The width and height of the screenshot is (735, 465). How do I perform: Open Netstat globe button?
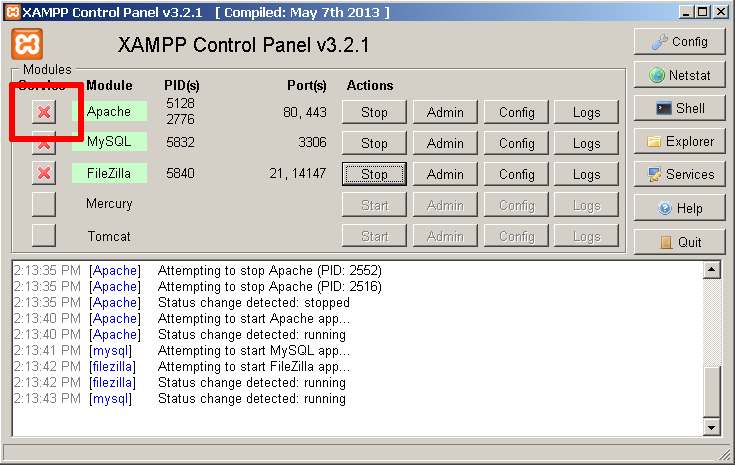[679, 75]
